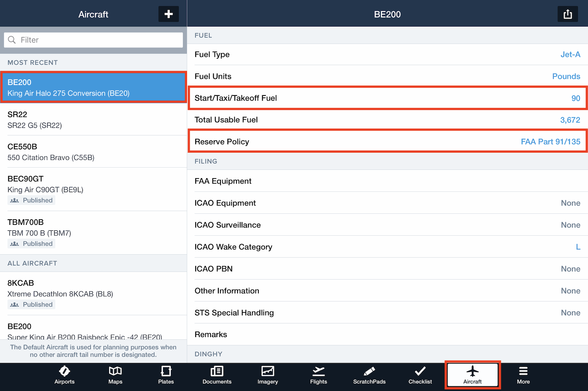This screenshot has height=391, width=588.
Task: Click the Published badge under 8KCAB
Action: [x=32, y=305]
